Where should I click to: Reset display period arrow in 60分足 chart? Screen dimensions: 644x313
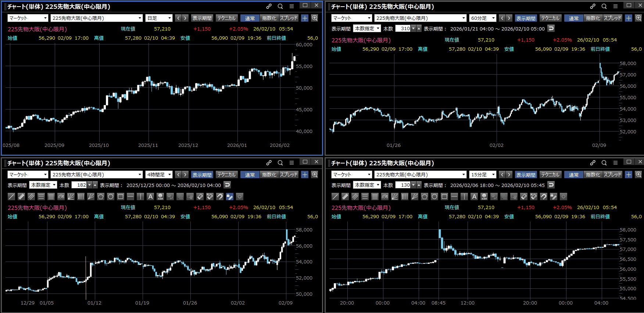[x=551, y=28]
